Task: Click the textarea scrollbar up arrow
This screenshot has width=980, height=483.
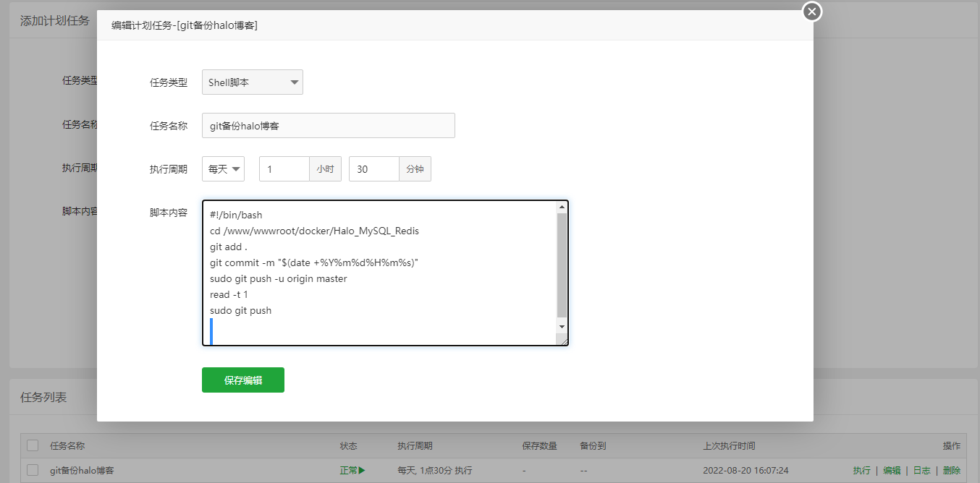Action: 562,208
